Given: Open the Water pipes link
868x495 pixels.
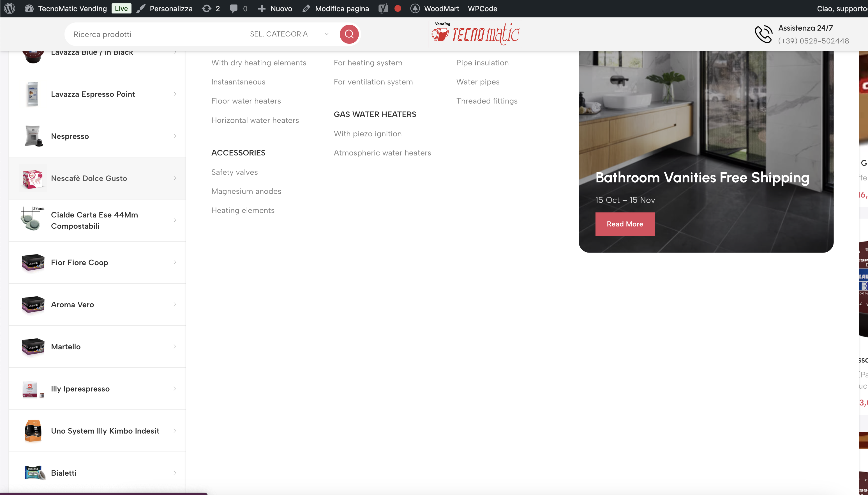Looking at the screenshot, I should click(478, 82).
